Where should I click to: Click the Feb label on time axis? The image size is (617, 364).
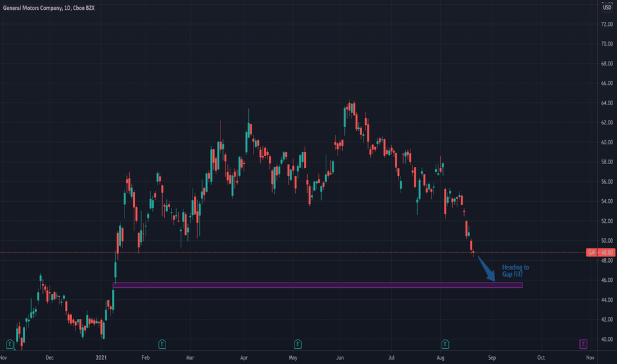tap(146, 357)
